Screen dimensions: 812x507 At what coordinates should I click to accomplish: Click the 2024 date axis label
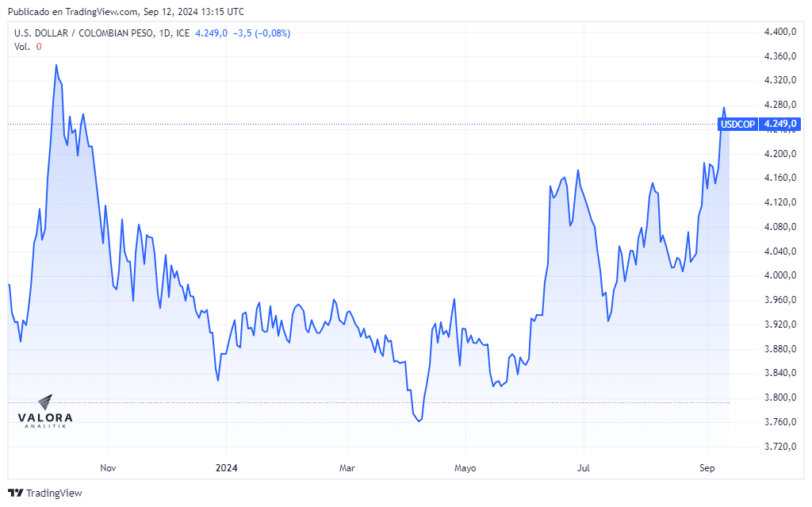(x=226, y=468)
